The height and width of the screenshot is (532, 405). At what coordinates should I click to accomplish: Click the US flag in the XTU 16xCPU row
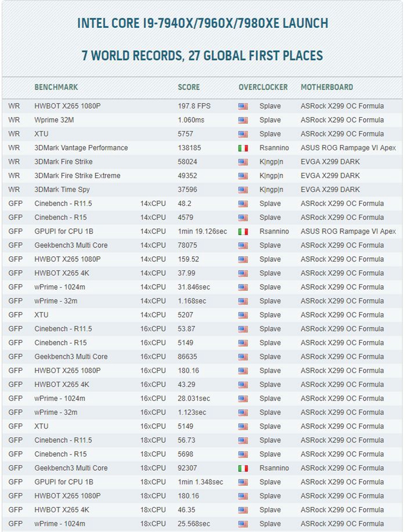tap(243, 427)
